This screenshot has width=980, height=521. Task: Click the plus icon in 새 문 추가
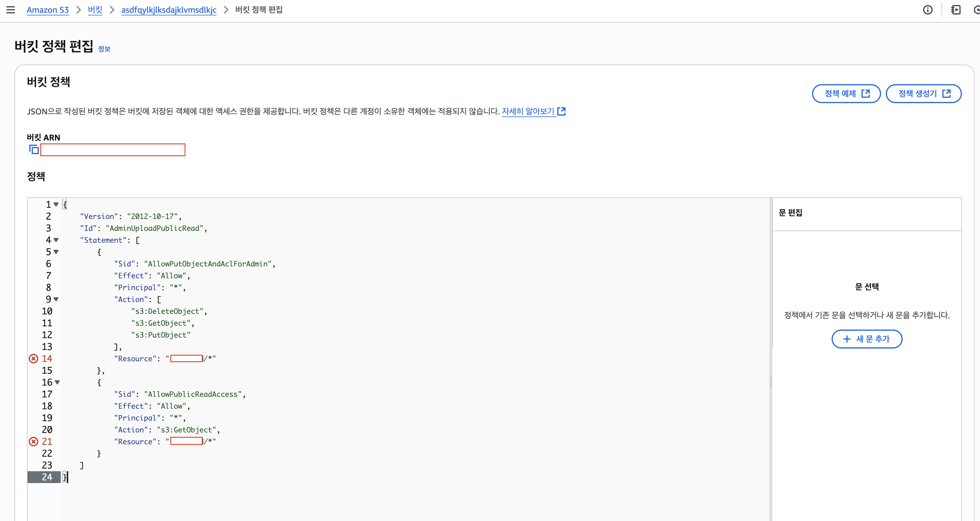point(846,339)
